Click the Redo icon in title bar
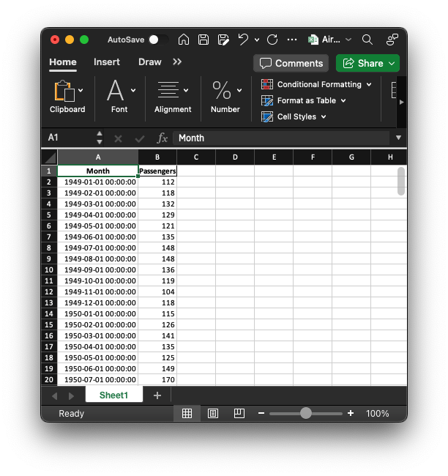 tap(272, 40)
